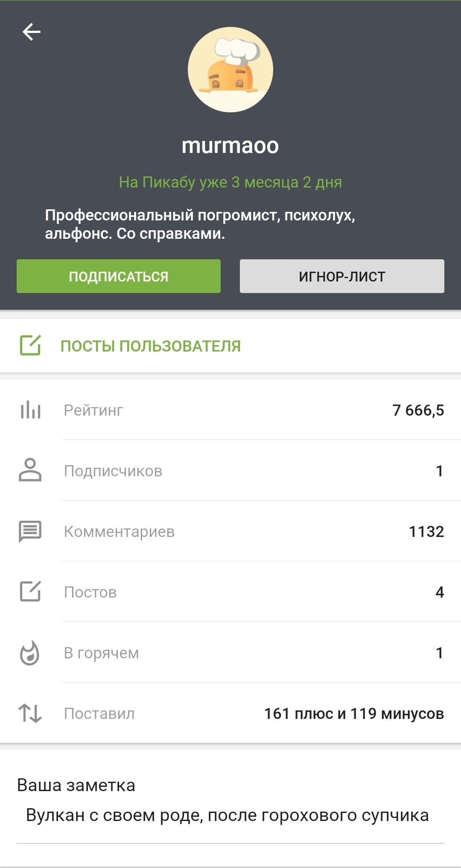
Task: Open ПОСТЫ ПОЛЬЗОВАТЕЛЯ section
Action: tap(150, 346)
